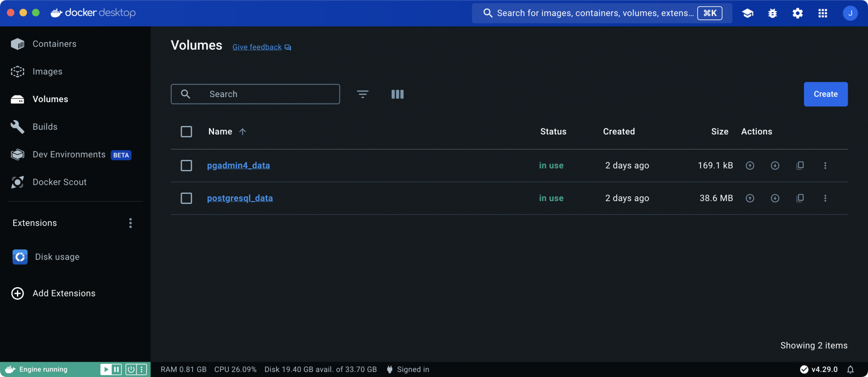Open the Extensions three-dot menu
The image size is (868, 377).
pos(131,223)
